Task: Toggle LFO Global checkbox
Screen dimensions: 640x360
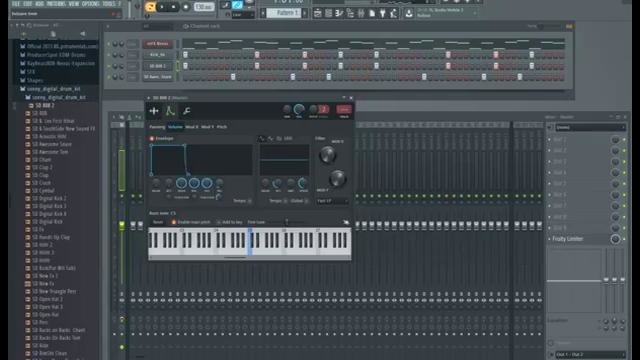Action: (x=306, y=201)
